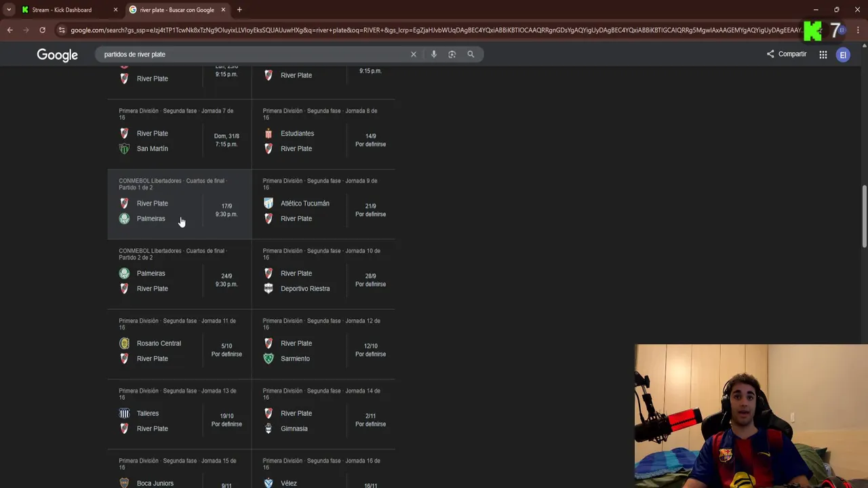Open Atlético Tucumán vs River Plate match
Viewport: 868px width, 488px height.
click(323, 204)
